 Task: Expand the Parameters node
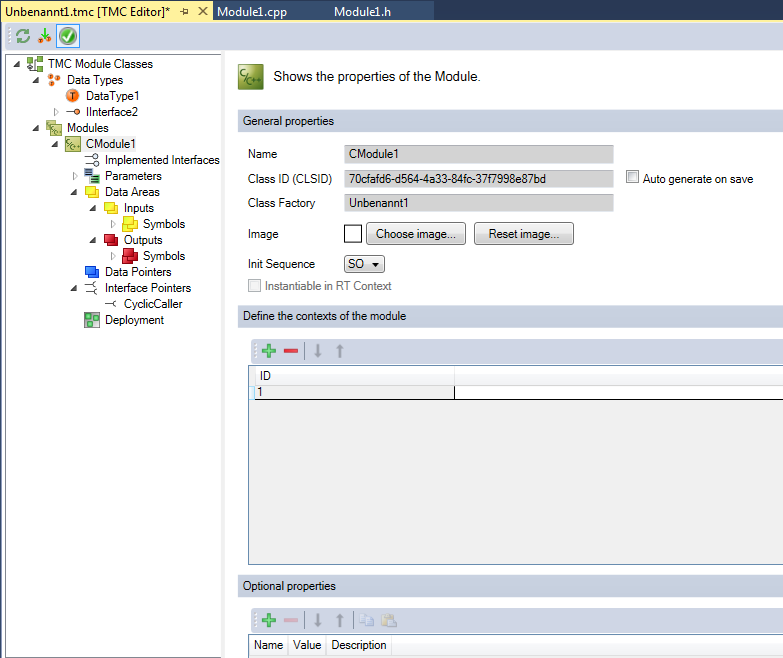coord(74,176)
